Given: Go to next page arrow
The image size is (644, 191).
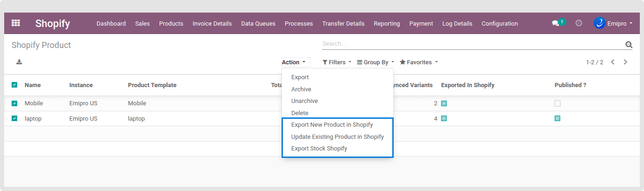Looking at the screenshot, I should pos(625,62).
